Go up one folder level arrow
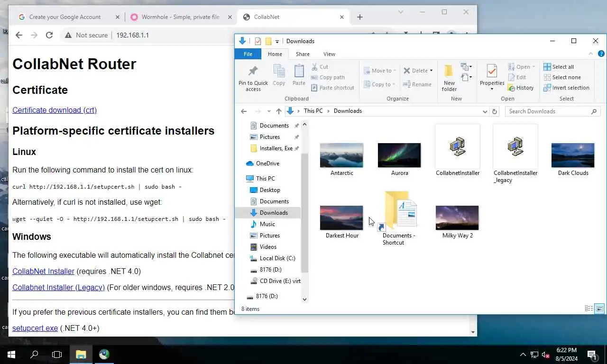The height and width of the screenshot is (364, 607). pos(279,111)
